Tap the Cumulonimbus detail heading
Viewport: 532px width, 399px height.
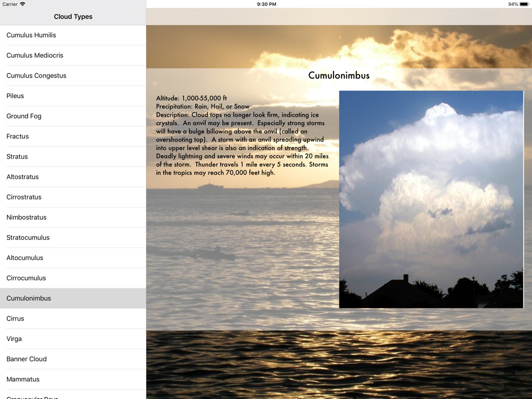pos(338,76)
